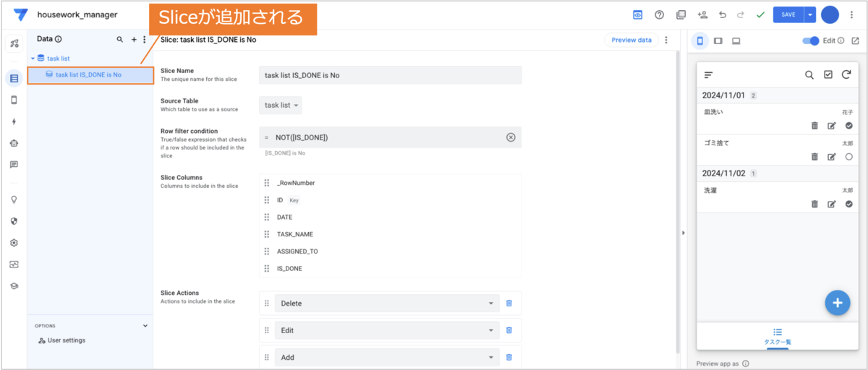868x370 pixels.
Task: Select the task list IS_DONE is No slice
Action: 90,74
